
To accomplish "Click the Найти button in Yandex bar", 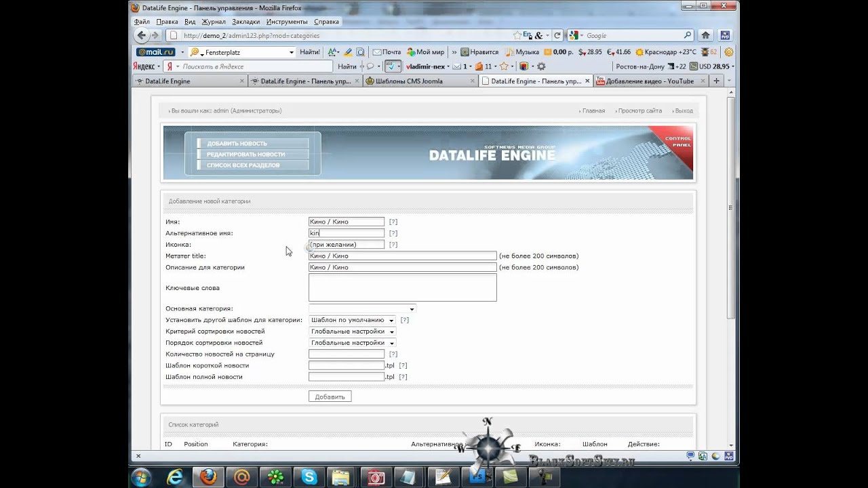I will coord(347,66).
